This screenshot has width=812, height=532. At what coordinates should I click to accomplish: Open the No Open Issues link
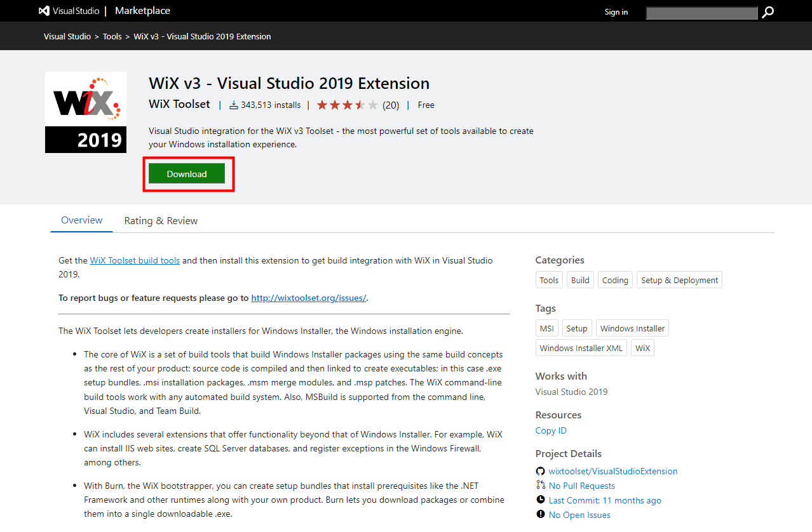579,515
